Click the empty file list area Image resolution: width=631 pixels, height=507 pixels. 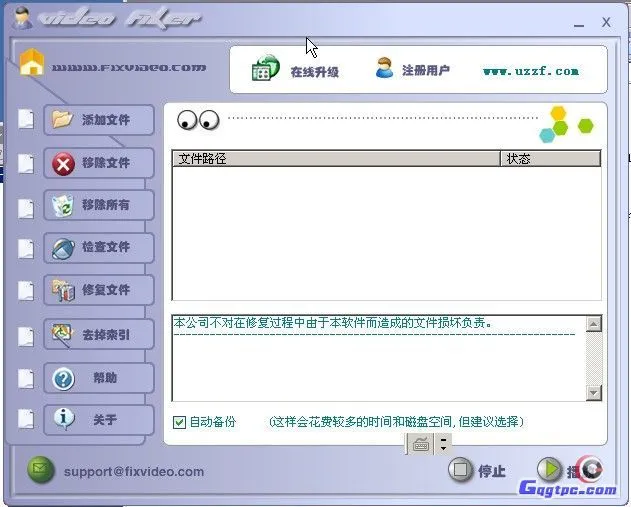click(386, 233)
